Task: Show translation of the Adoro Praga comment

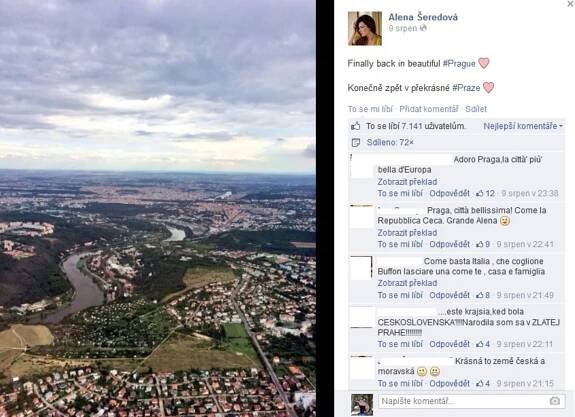Action: coord(407,182)
